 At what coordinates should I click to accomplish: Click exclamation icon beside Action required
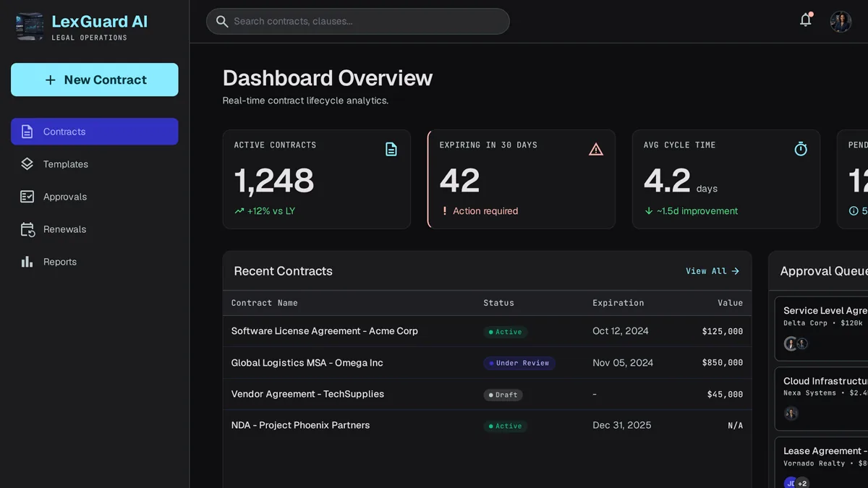pos(445,211)
